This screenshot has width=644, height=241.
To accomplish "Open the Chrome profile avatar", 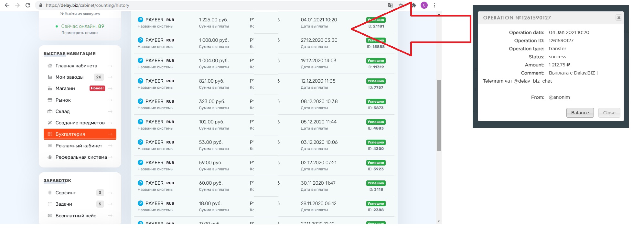I will [424, 5].
